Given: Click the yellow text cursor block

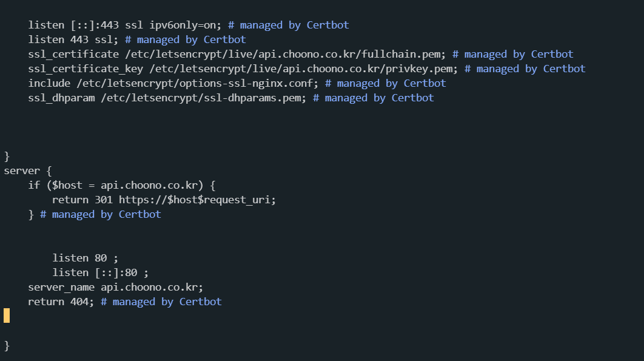Looking at the screenshot, I should 7,315.
